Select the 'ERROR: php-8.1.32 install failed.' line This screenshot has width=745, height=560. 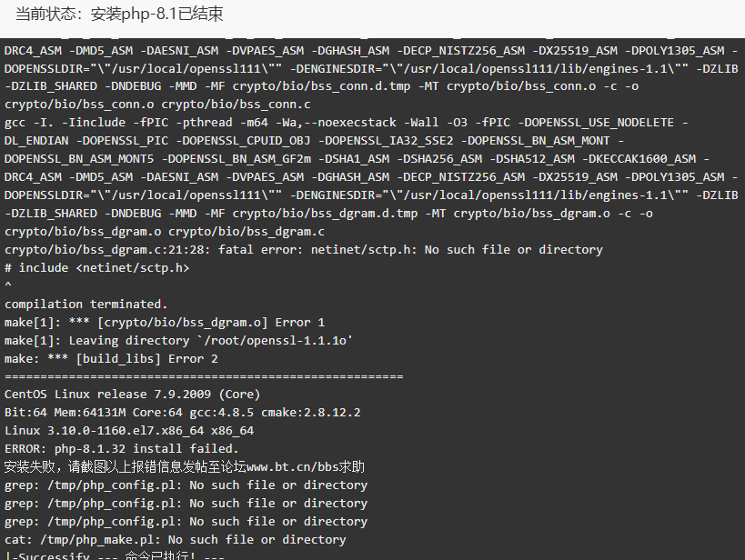tap(122, 448)
